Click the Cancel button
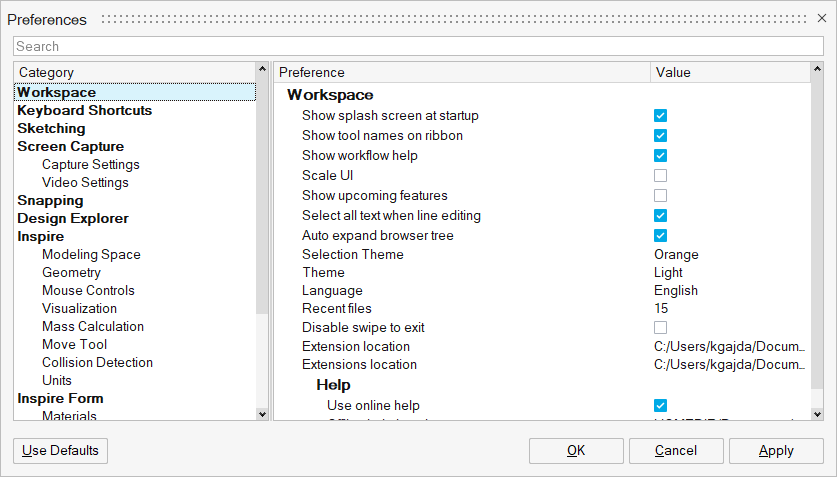 tap(675, 451)
